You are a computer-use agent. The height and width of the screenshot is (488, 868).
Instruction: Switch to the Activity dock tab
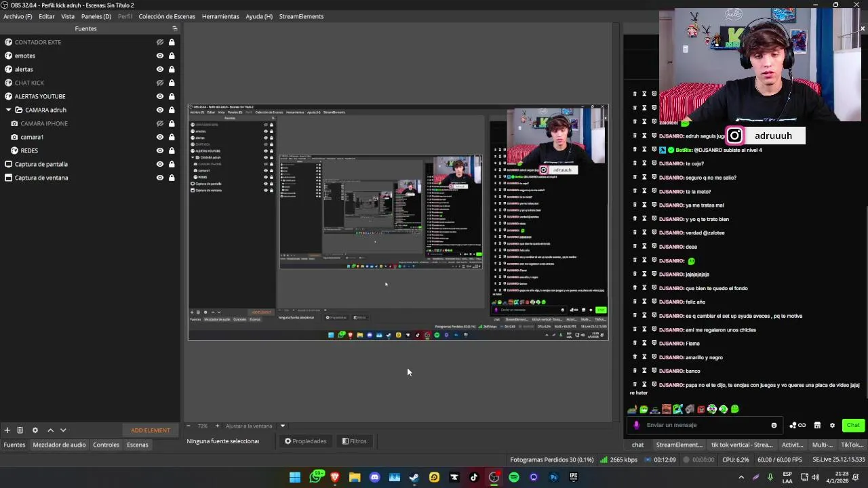(792, 445)
